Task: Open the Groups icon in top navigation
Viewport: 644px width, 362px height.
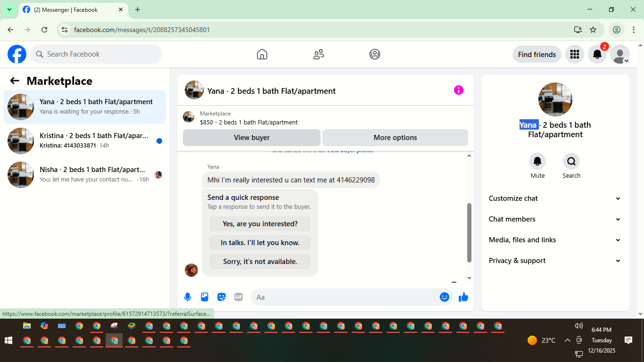Action: point(375,54)
